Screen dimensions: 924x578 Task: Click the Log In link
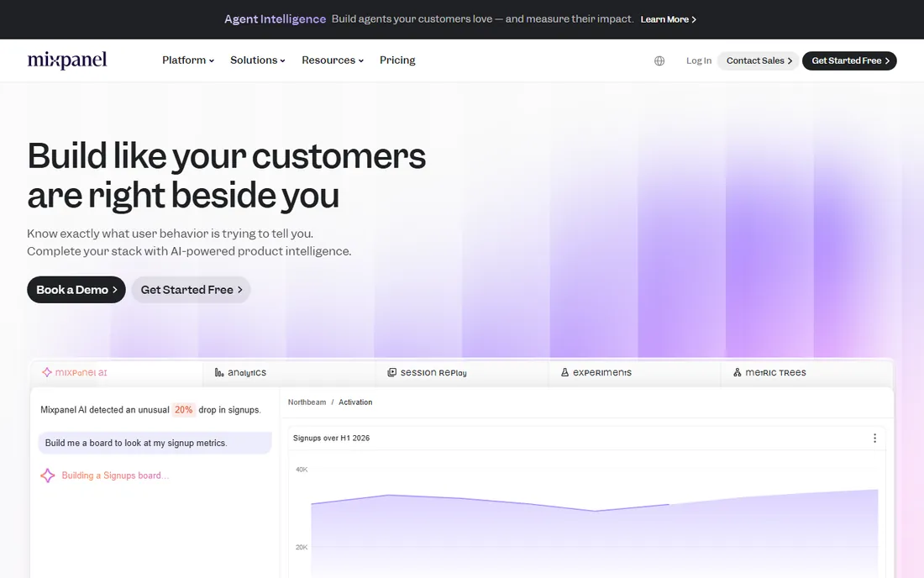coord(699,60)
